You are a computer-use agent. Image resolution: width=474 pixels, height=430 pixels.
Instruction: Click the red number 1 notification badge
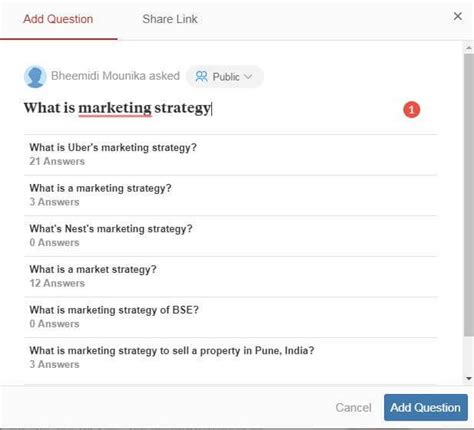[x=412, y=110]
